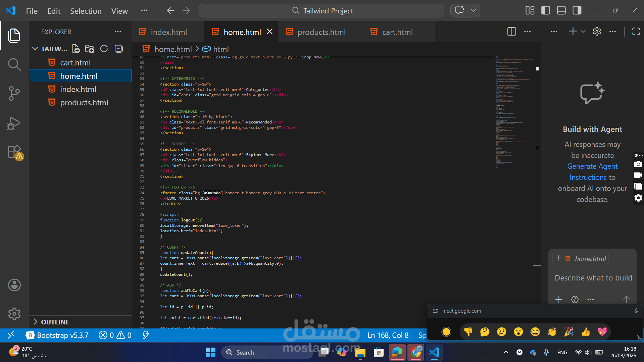Click the Tailwind Project command center search

pos(321,11)
